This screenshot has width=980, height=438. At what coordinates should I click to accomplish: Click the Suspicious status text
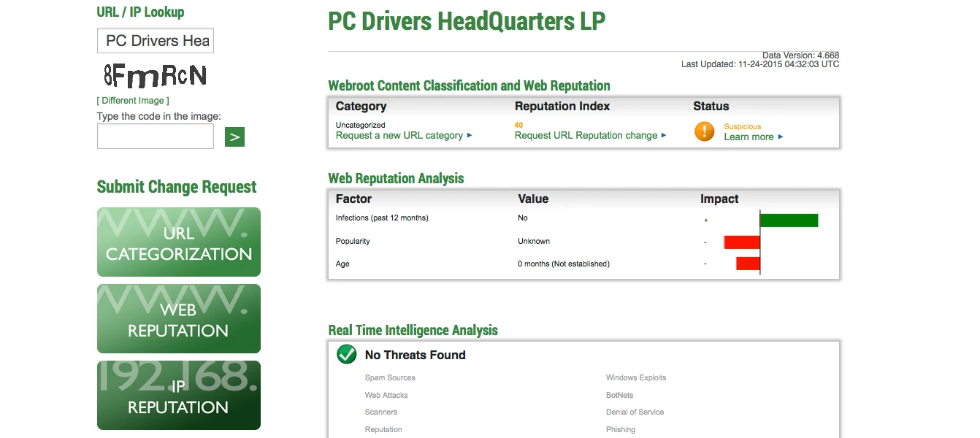[x=743, y=127]
